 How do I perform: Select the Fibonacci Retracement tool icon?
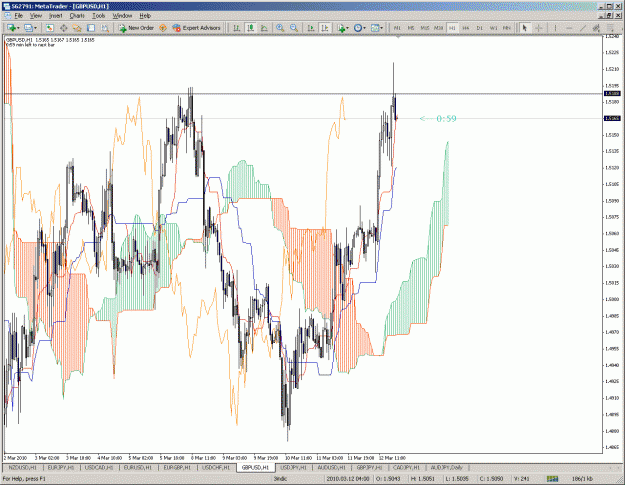coord(610,28)
